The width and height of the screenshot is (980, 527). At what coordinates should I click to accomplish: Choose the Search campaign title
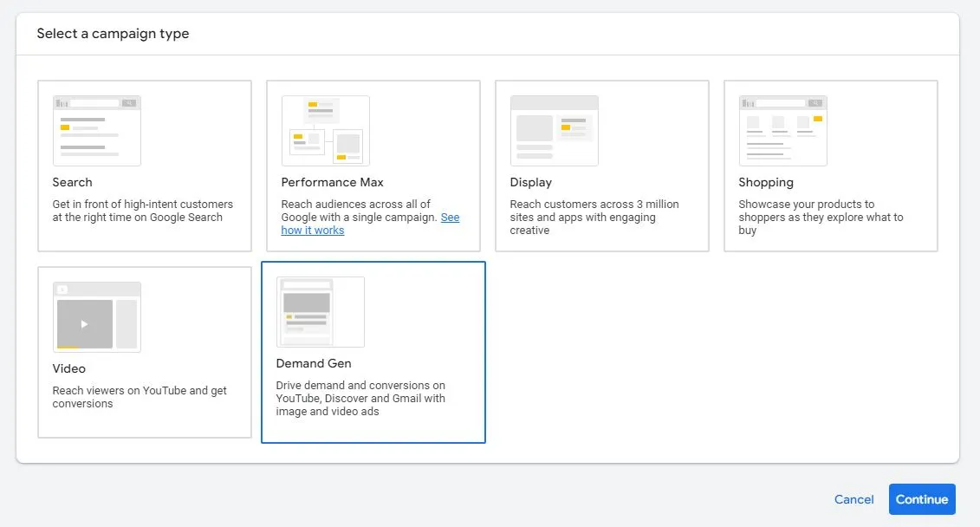73,182
